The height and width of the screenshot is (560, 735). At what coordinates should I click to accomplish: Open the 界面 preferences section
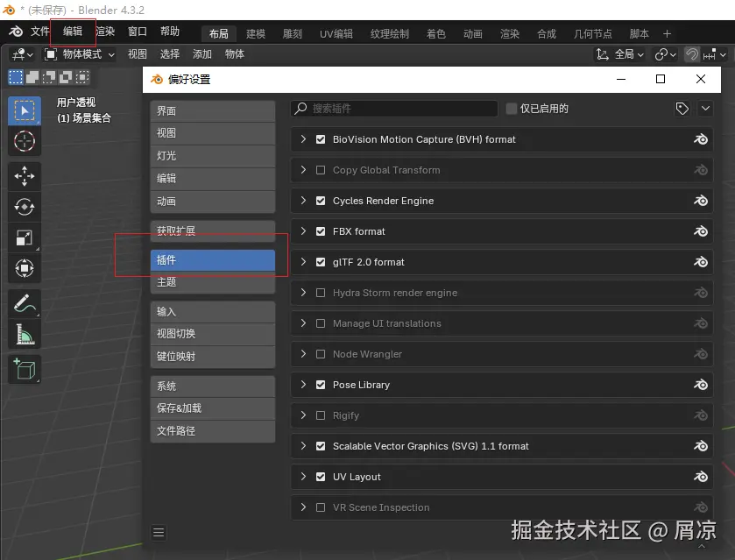coord(213,111)
